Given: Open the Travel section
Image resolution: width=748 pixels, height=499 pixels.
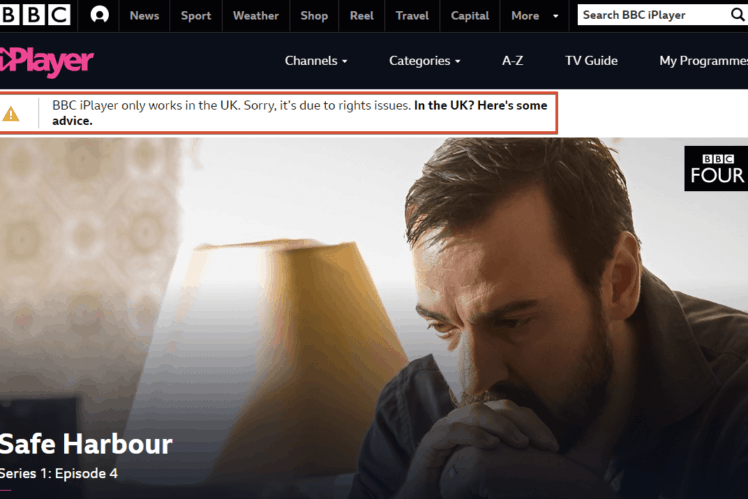Looking at the screenshot, I should click(x=412, y=16).
